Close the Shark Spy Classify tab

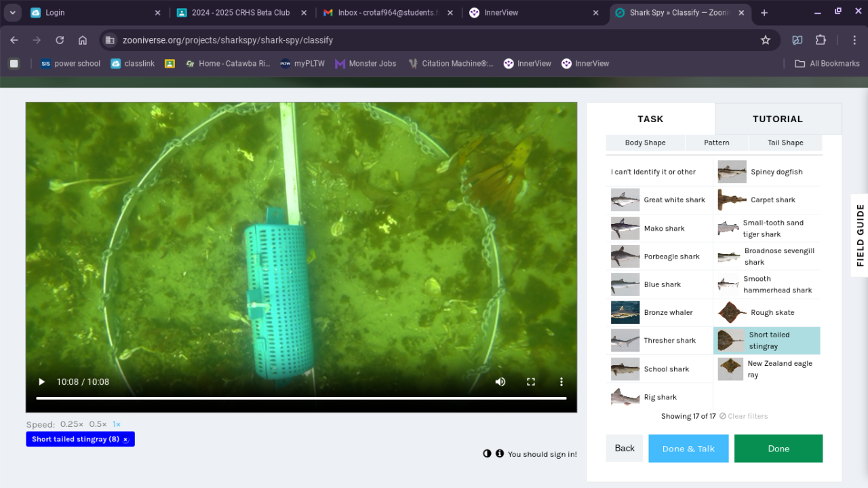click(x=742, y=13)
